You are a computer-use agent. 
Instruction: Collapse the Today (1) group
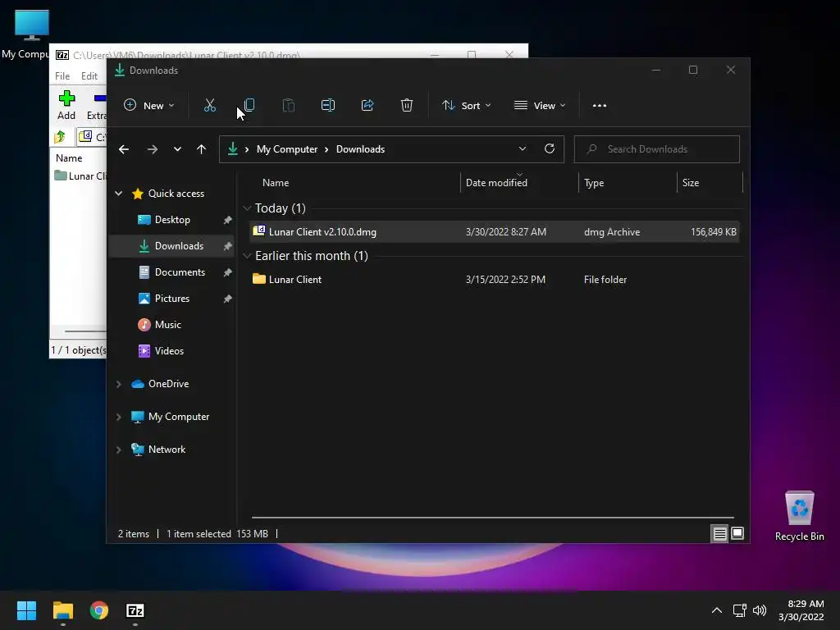[247, 208]
